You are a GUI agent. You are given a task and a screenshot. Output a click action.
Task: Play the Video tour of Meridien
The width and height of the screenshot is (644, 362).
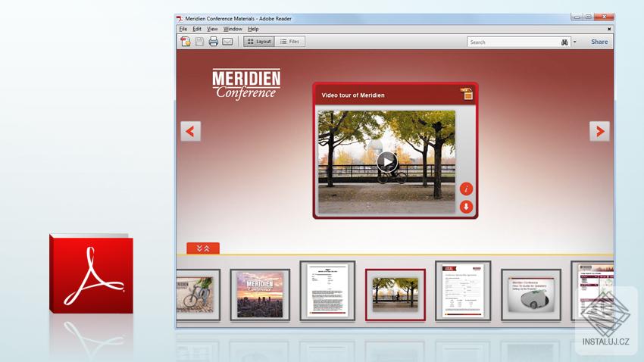click(x=387, y=162)
